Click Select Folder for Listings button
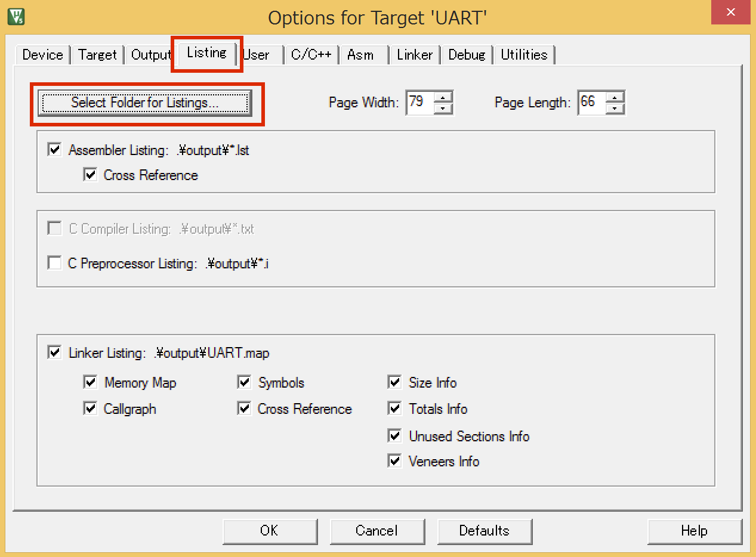The image size is (756, 557). (x=145, y=103)
